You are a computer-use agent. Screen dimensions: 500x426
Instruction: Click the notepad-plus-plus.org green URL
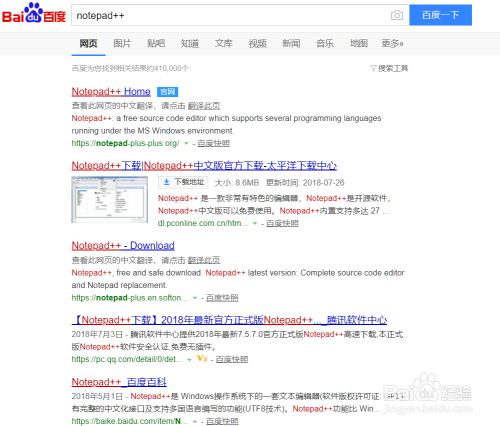click(x=125, y=143)
